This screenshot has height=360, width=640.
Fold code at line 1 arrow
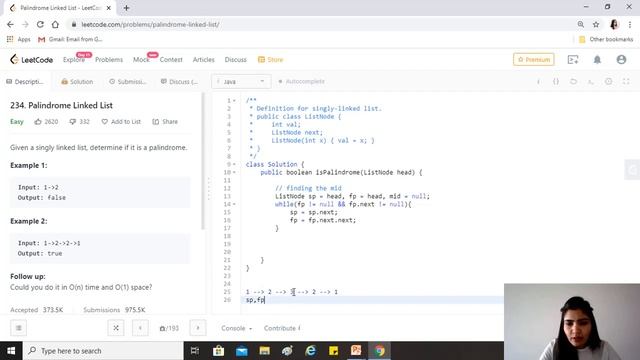(234, 100)
